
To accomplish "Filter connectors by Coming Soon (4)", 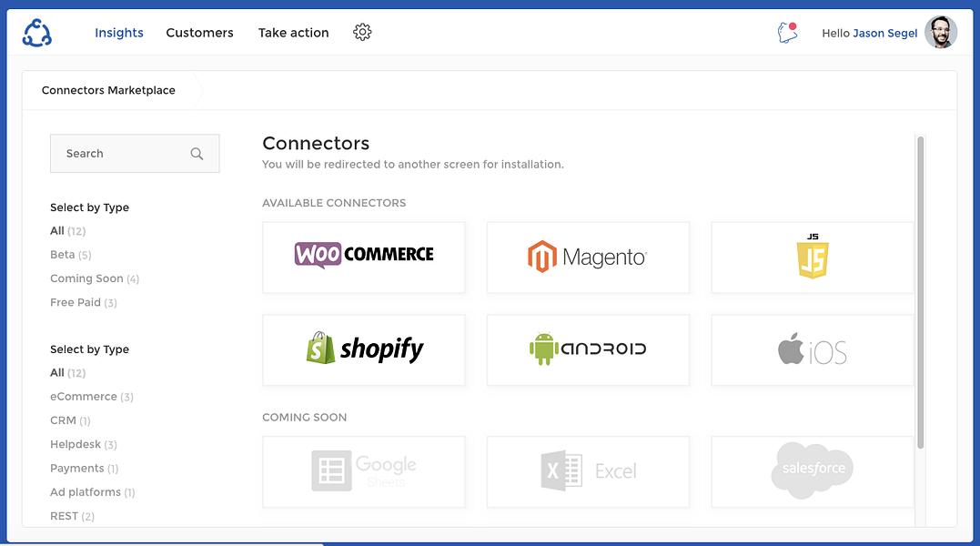I will [x=95, y=278].
